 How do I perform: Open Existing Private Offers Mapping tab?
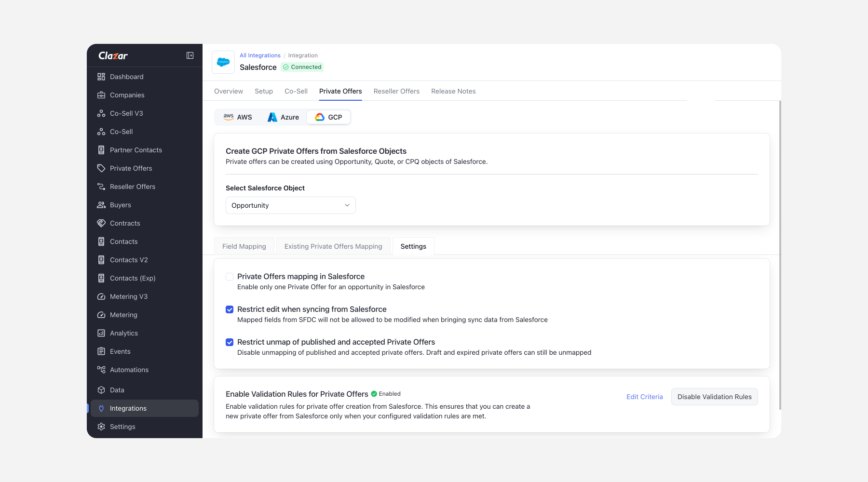coord(333,246)
